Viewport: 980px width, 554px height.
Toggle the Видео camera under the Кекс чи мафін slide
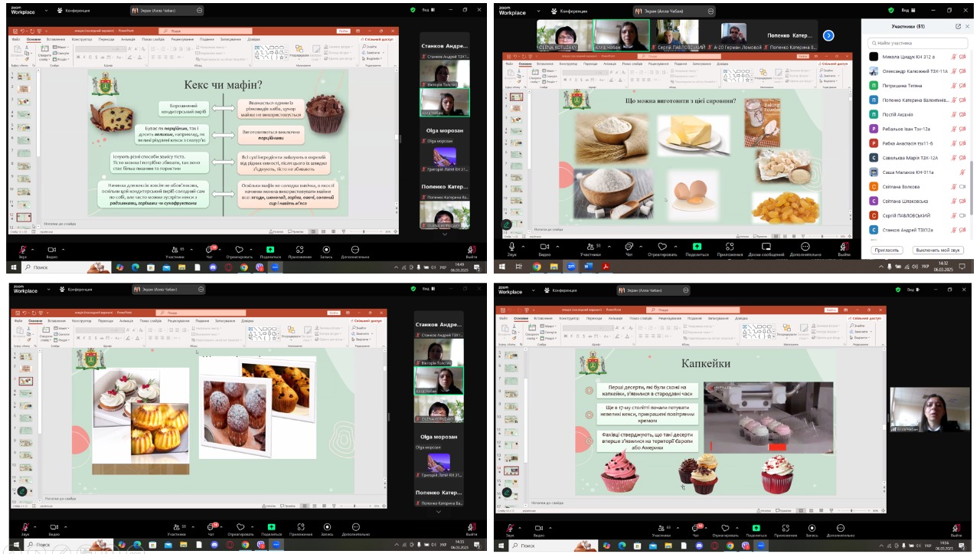[52, 249]
